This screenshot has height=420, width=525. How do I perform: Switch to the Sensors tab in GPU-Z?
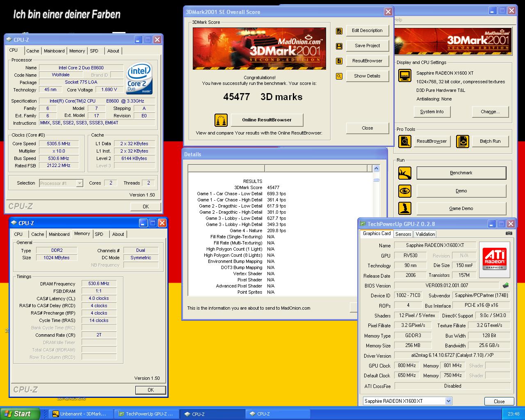pyautogui.click(x=403, y=234)
